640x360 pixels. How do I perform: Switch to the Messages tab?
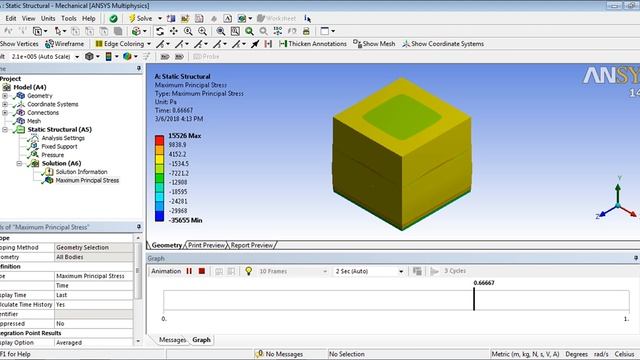point(172,340)
